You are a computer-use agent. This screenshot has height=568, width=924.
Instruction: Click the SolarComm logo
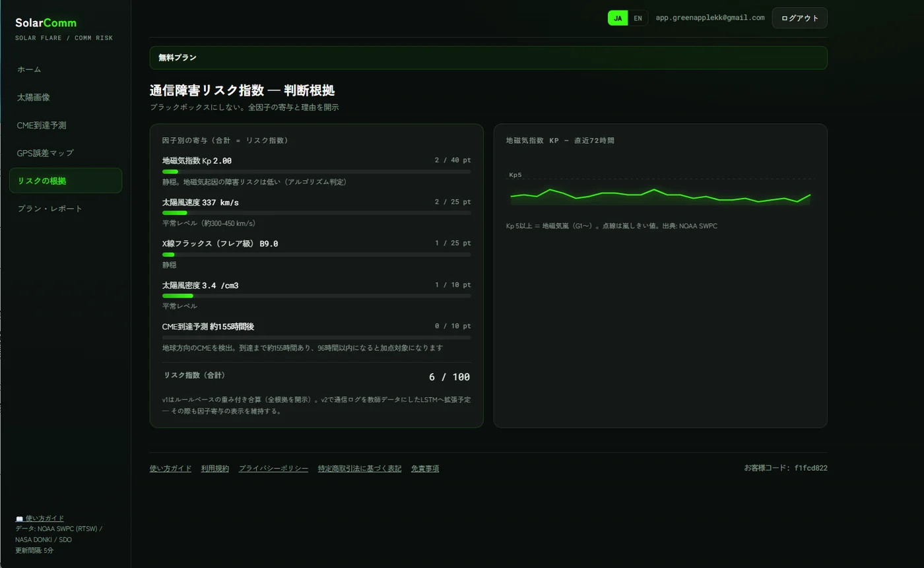tap(46, 23)
